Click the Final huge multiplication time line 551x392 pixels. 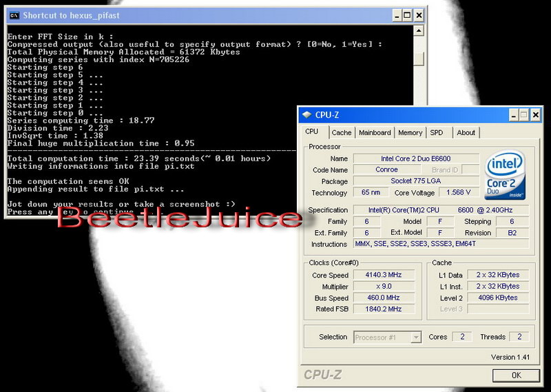coord(101,143)
